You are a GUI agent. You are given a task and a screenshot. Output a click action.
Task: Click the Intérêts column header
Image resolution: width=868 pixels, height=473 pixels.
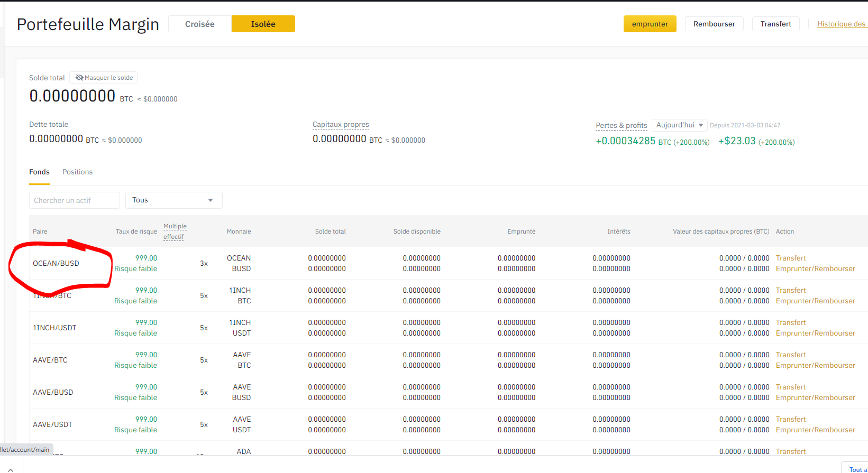click(619, 231)
